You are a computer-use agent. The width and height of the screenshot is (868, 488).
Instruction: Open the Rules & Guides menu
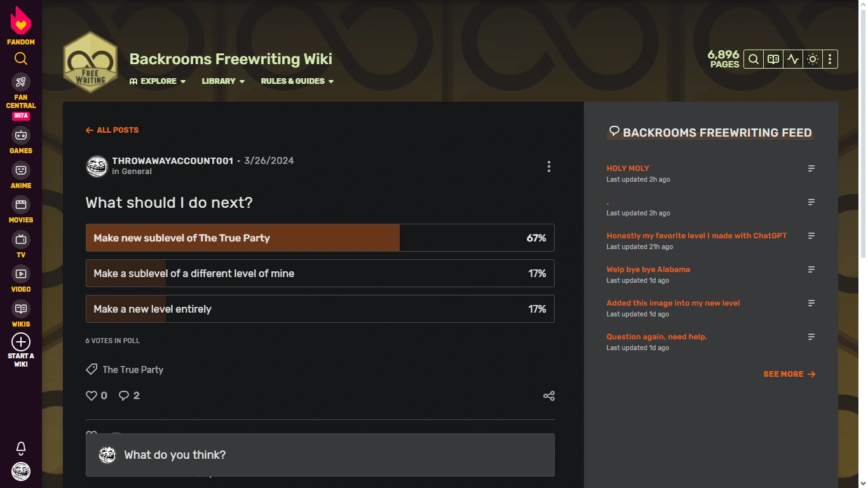pyautogui.click(x=297, y=81)
